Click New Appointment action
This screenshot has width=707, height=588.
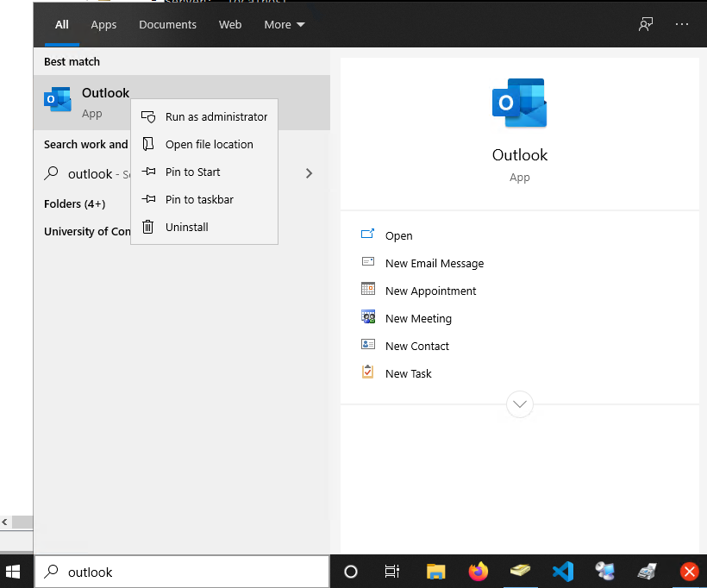430,291
